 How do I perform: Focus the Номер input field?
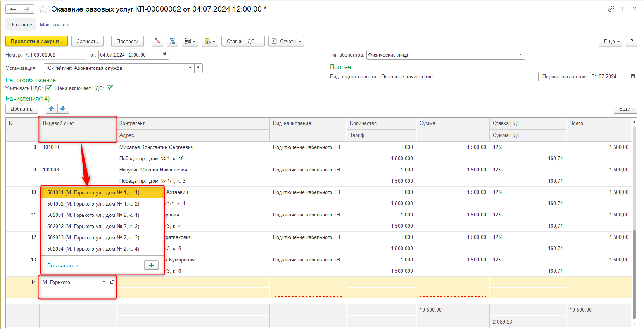(x=55, y=55)
